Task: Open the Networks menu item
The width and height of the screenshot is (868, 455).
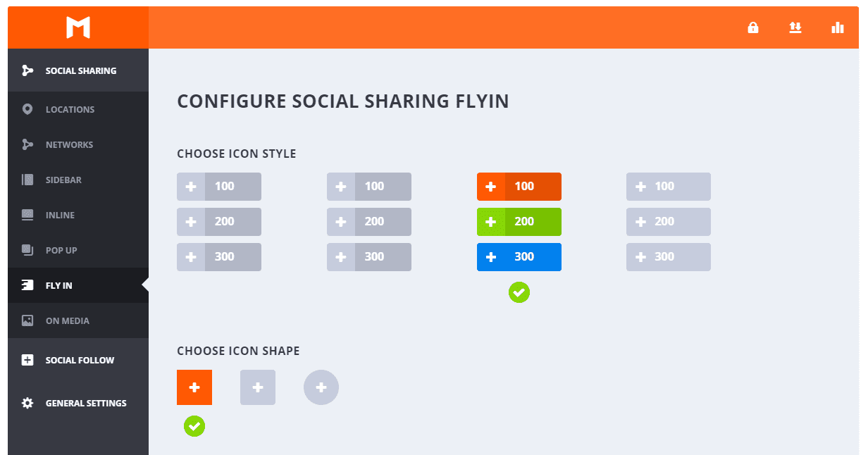Action: 69,144
